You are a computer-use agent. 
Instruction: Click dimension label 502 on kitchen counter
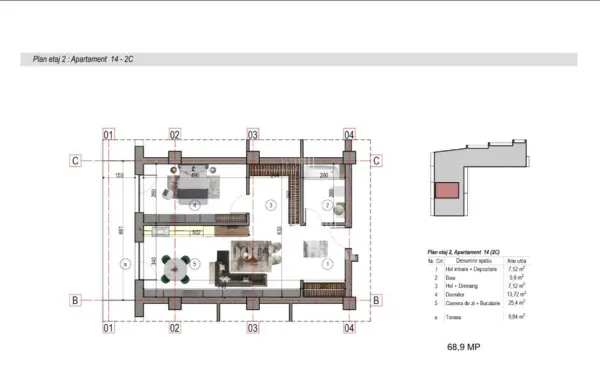[196, 232]
